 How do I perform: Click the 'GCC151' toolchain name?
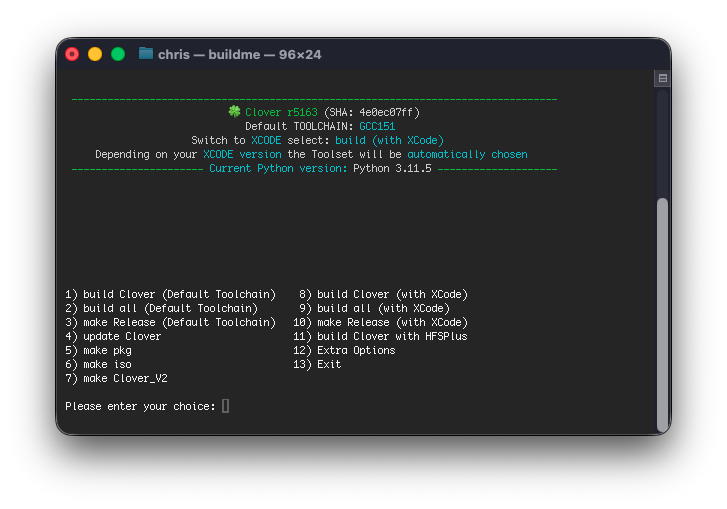377,127
